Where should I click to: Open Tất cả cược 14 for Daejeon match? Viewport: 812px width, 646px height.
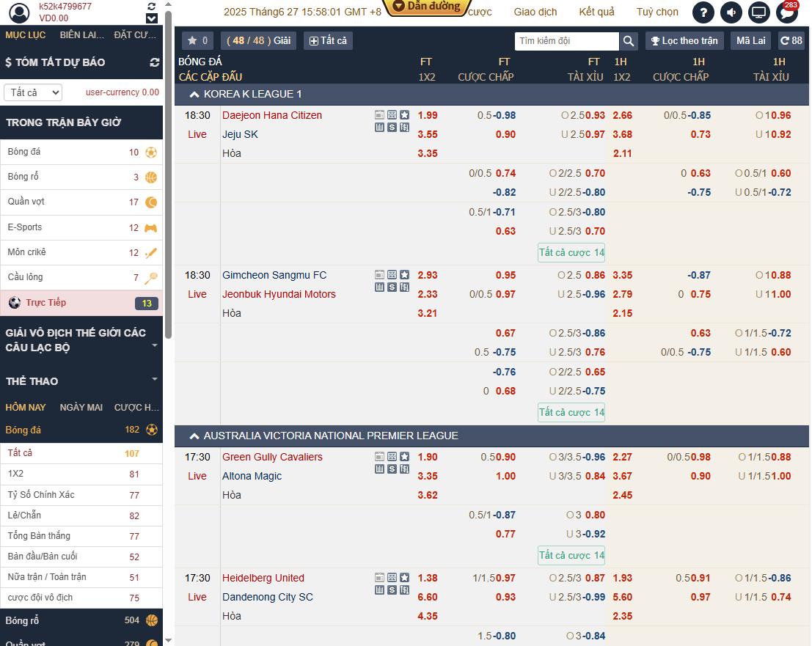tap(571, 252)
